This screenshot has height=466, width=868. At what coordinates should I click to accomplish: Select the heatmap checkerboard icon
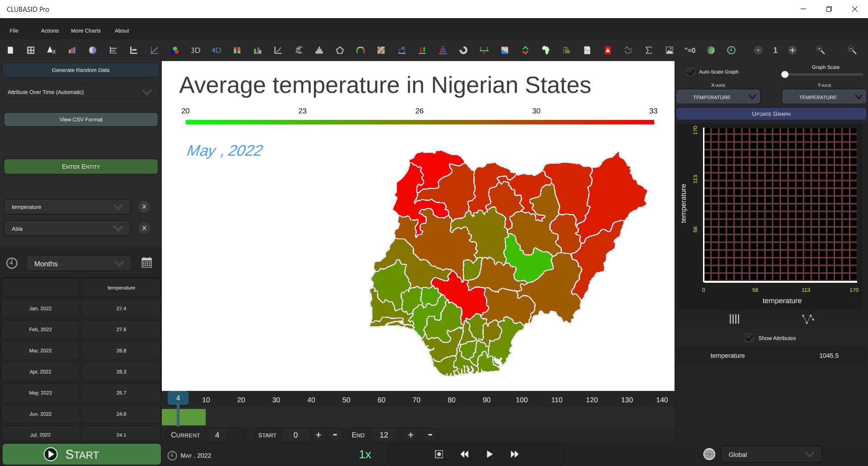[381, 50]
